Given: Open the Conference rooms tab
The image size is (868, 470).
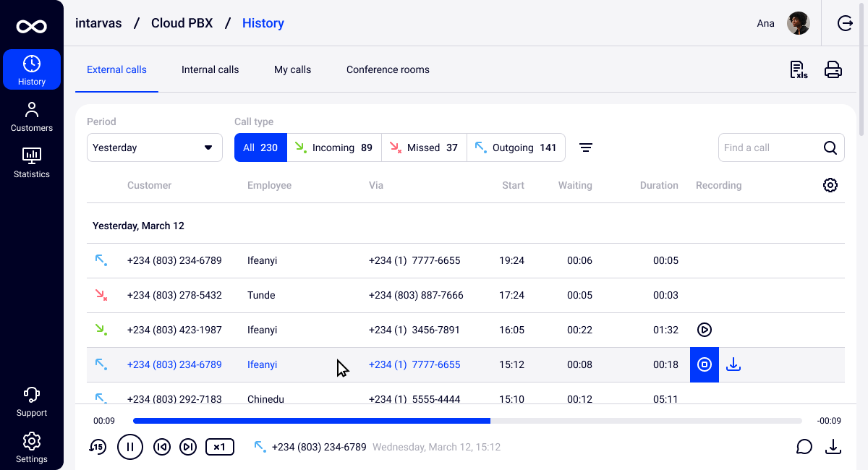Looking at the screenshot, I should 388,70.
